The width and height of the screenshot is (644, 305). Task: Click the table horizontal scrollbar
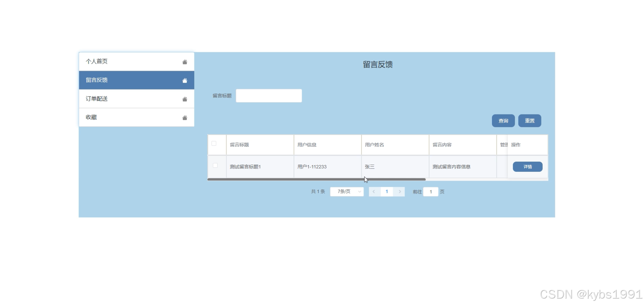click(316, 179)
